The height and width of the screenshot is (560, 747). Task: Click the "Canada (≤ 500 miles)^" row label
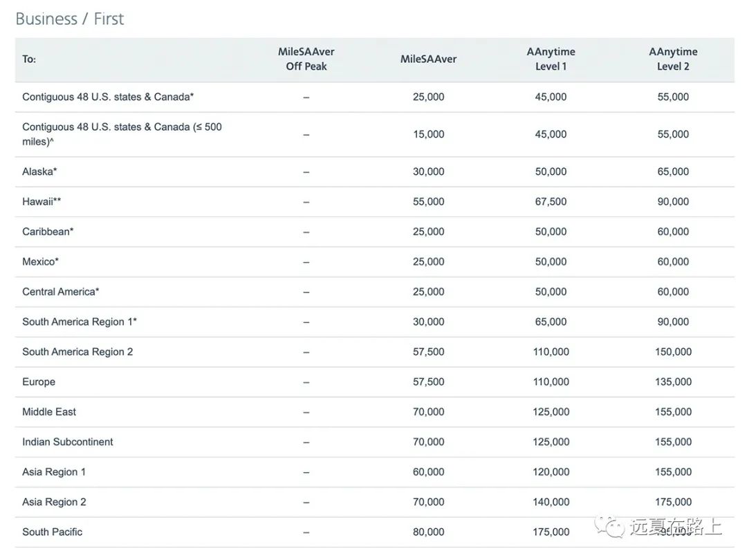[x=122, y=134]
